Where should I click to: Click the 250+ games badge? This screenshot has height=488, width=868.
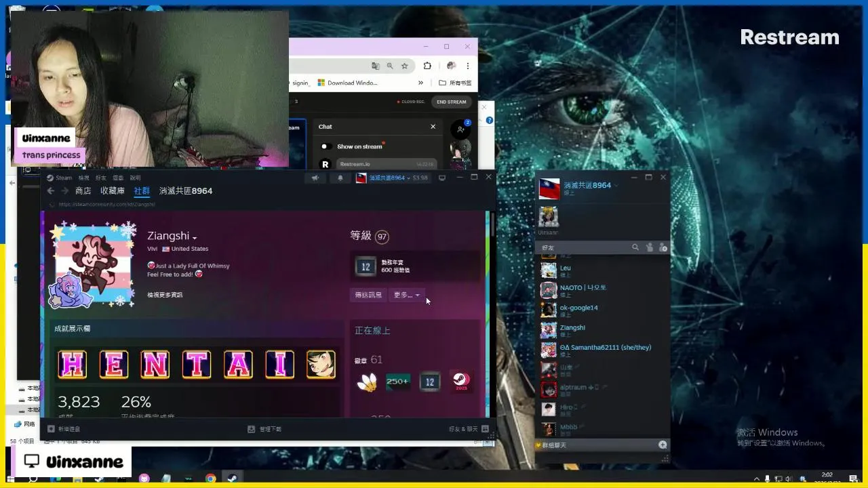[x=397, y=382]
